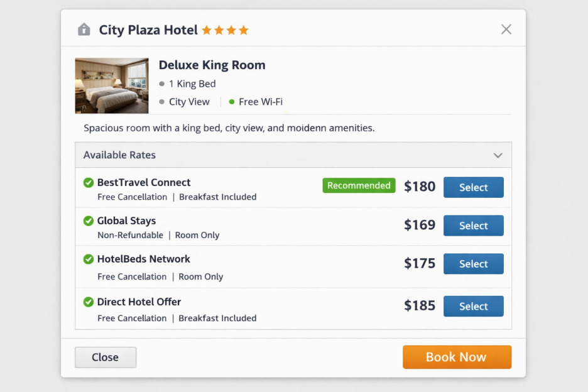Click the green check beside BestTravel Connect

pyautogui.click(x=89, y=183)
